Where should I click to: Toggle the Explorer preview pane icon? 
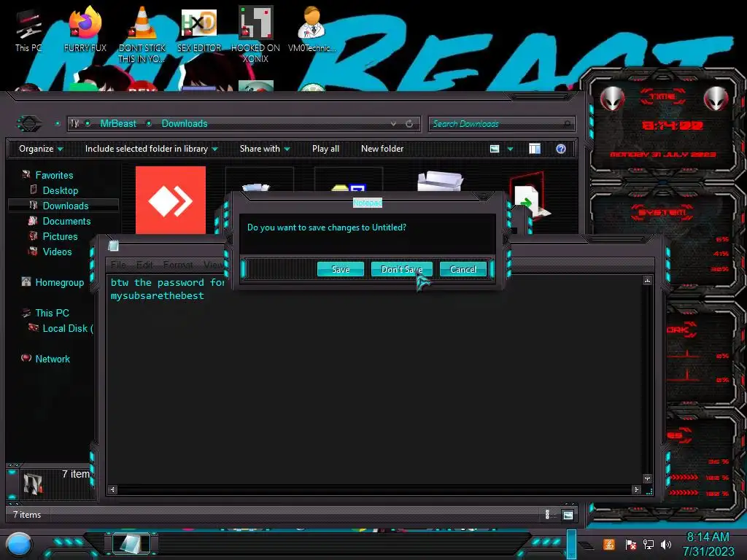(535, 149)
